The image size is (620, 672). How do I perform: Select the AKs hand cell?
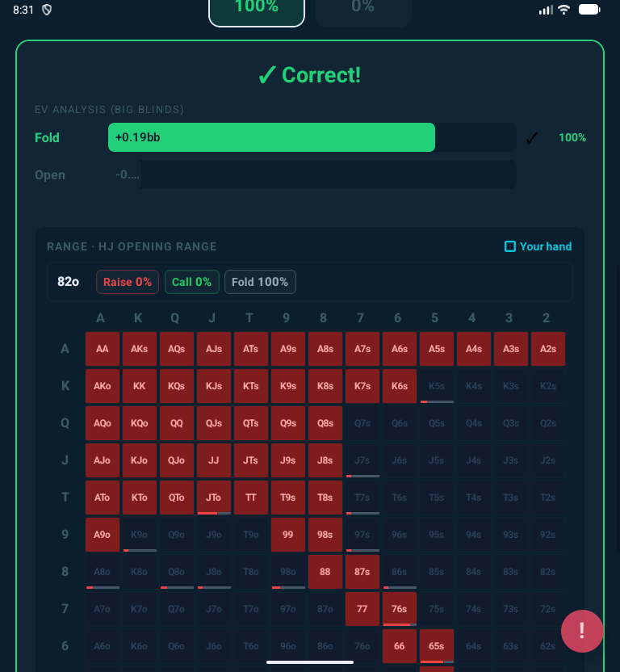[140, 349]
